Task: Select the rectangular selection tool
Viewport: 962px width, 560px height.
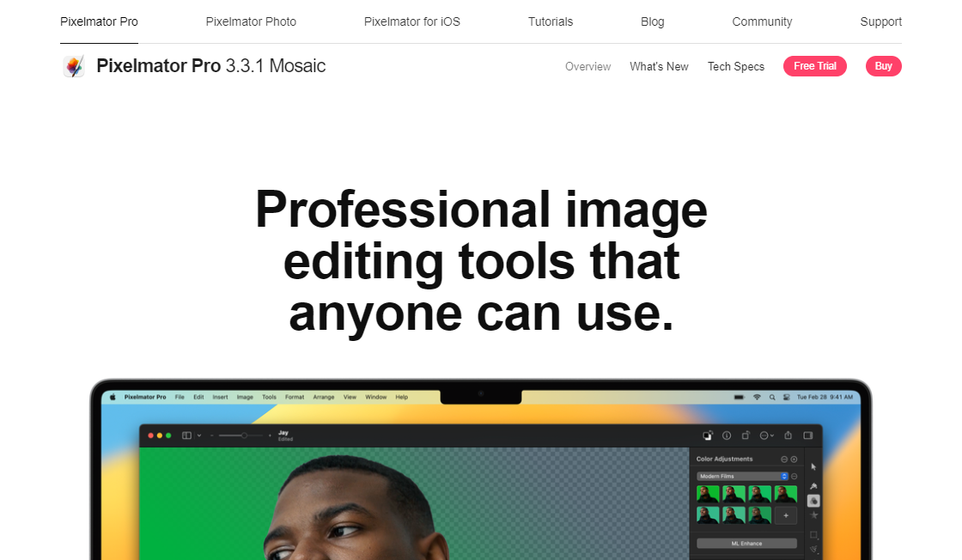Action: (813, 534)
